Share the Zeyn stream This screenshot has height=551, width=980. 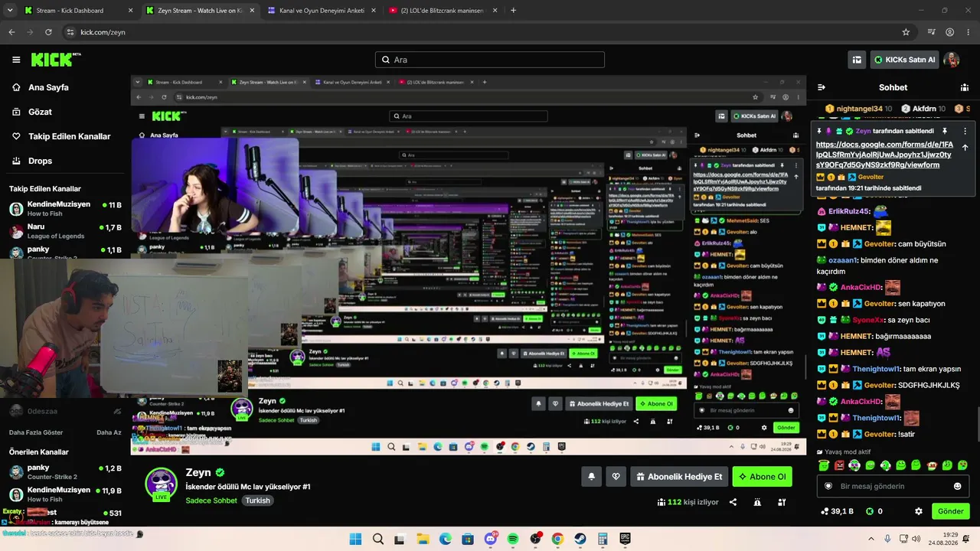click(x=733, y=502)
